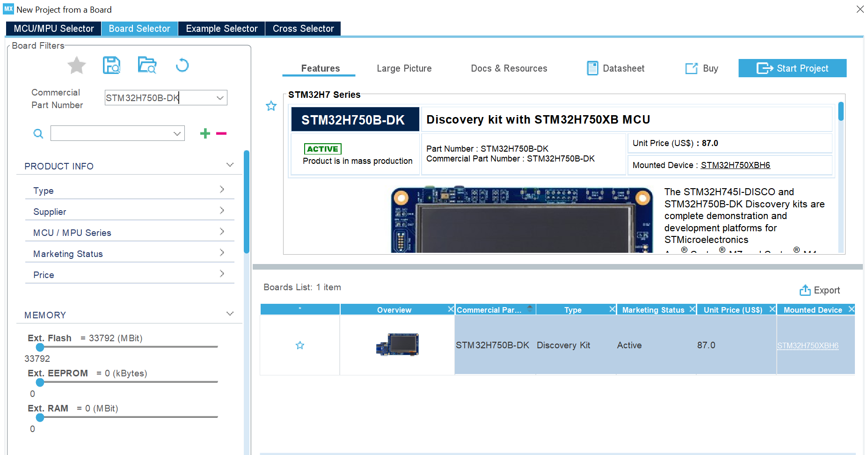Screen dimensions: 868x455
Task: Load a saved search from folder icon
Action: click(147, 66)
